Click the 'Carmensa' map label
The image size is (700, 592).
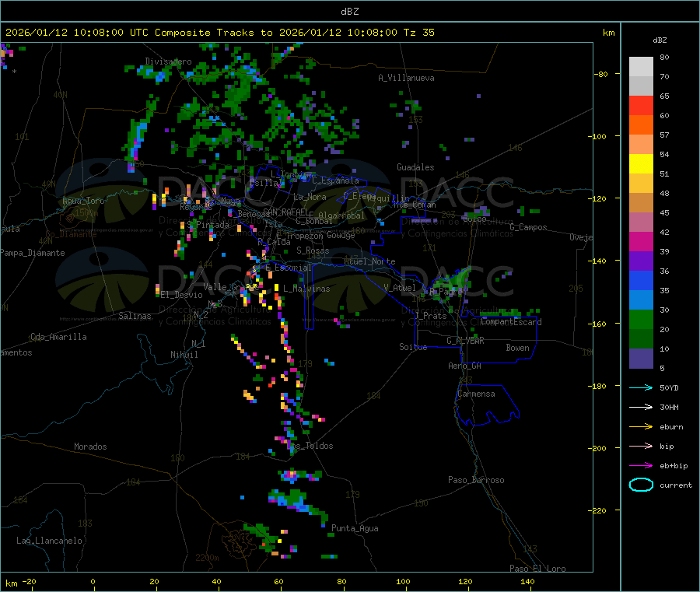click(x=476, y=394)
